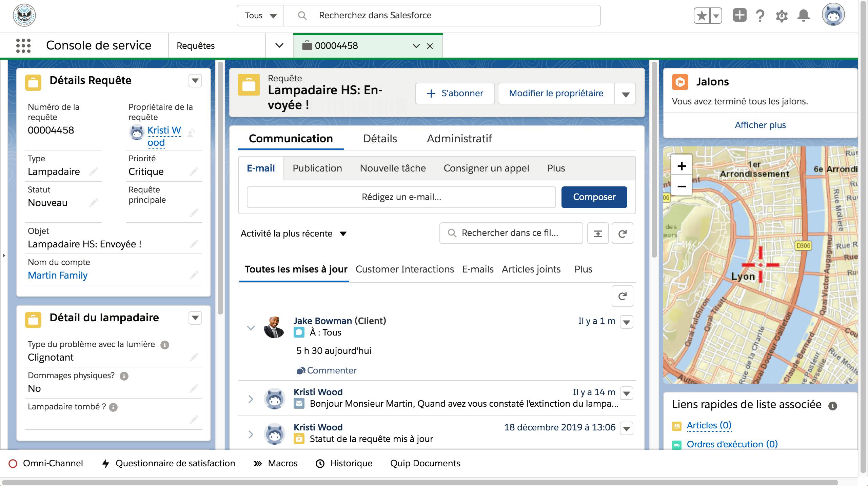Viewport: 868px width, 486px height.
Task: Select the Consigner un appel tab
Action: click(x=486, y=168)
